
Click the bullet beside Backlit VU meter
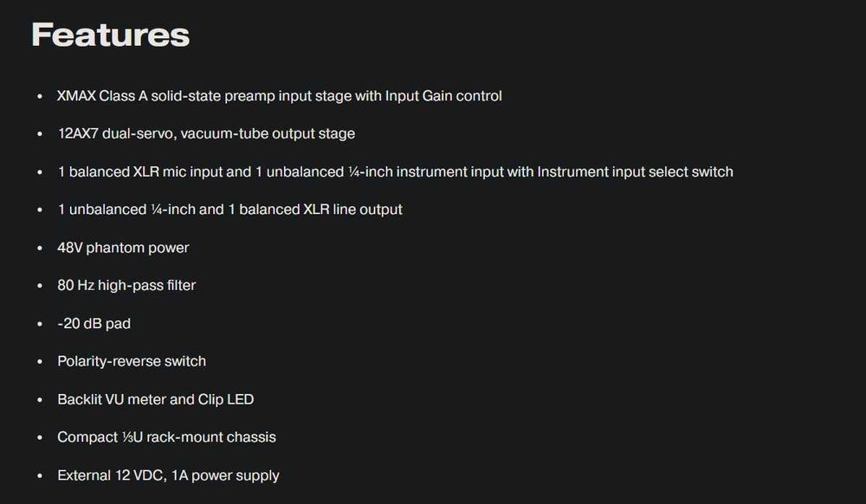[x=39, y=400]
